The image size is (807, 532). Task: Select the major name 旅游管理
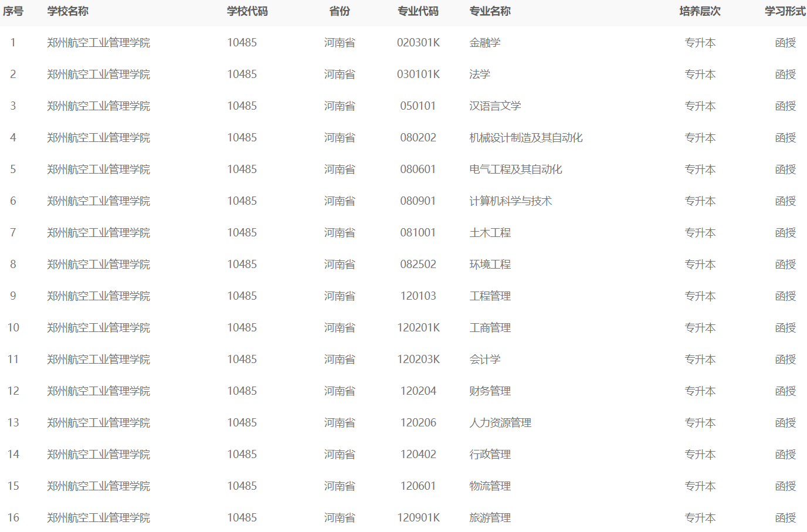pyautogui.click(x=490, y=518)
